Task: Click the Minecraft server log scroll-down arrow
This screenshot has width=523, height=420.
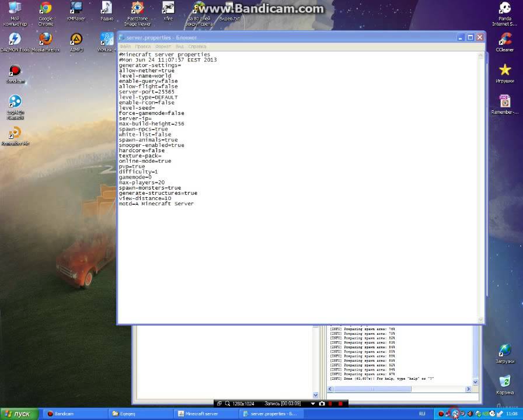Action: 475,382
